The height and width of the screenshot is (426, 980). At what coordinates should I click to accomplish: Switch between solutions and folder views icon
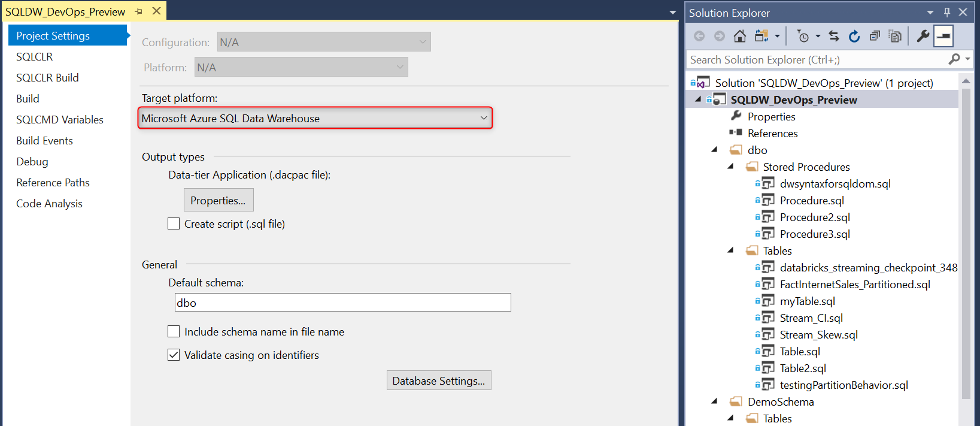(761, 36)
